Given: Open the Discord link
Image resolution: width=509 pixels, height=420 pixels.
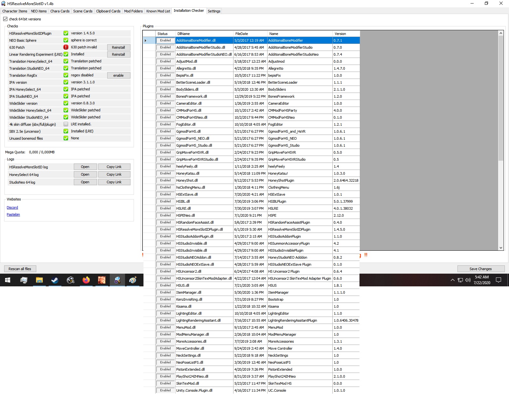Looking at the screenshot, I should coord(12,207).
